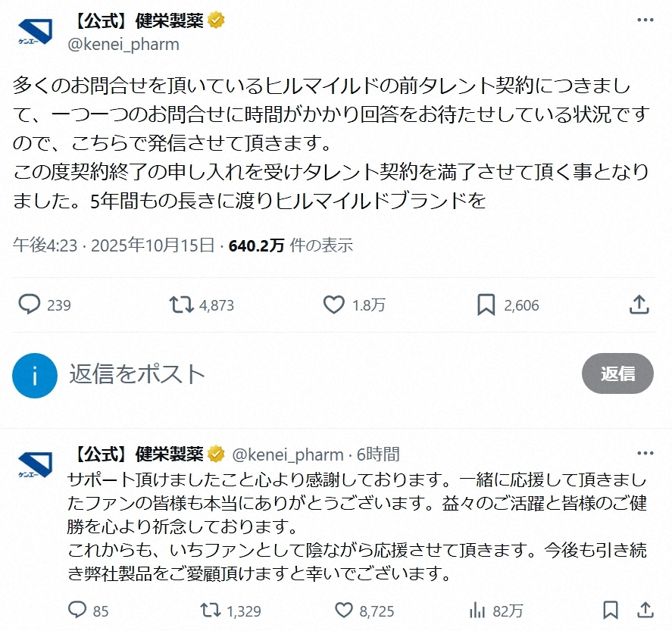Image resolution: width=672 pixels, height=631 pixels.
Task: Share the main tweet
Action: click(x=639, y=305)
